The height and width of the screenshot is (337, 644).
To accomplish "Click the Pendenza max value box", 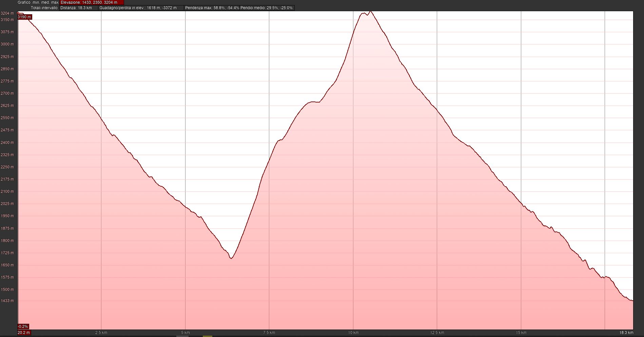I will [x=212, y=8].
